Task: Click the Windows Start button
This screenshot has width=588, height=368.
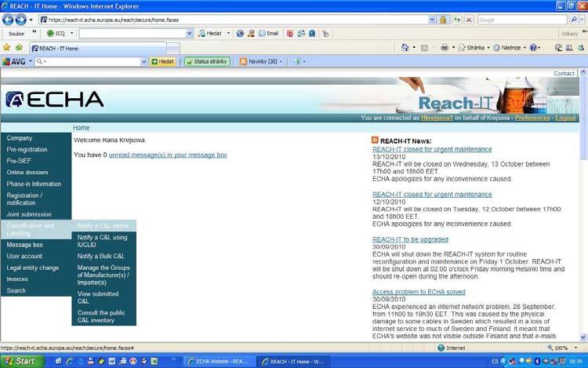Action: (22, 361)
